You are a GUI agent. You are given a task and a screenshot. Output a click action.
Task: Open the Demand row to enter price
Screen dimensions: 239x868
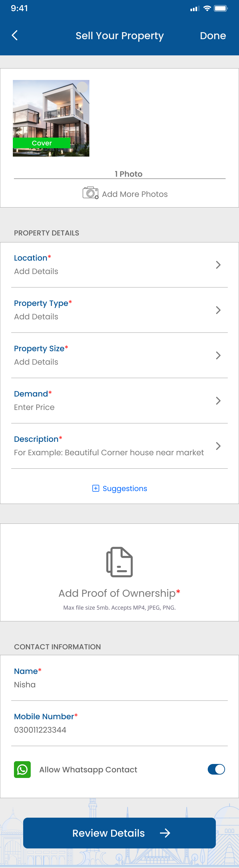click(x=120, y=401)
